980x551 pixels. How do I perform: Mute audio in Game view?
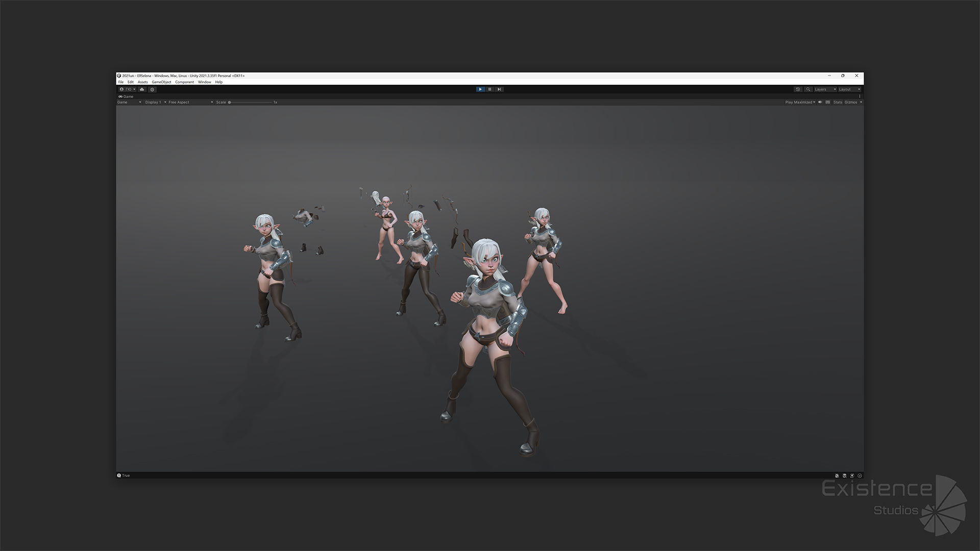click(x=820, y=102)
